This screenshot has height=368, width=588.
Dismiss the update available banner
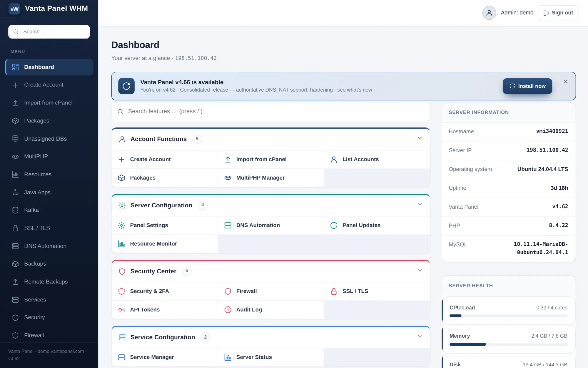click(x=565, y=82)
